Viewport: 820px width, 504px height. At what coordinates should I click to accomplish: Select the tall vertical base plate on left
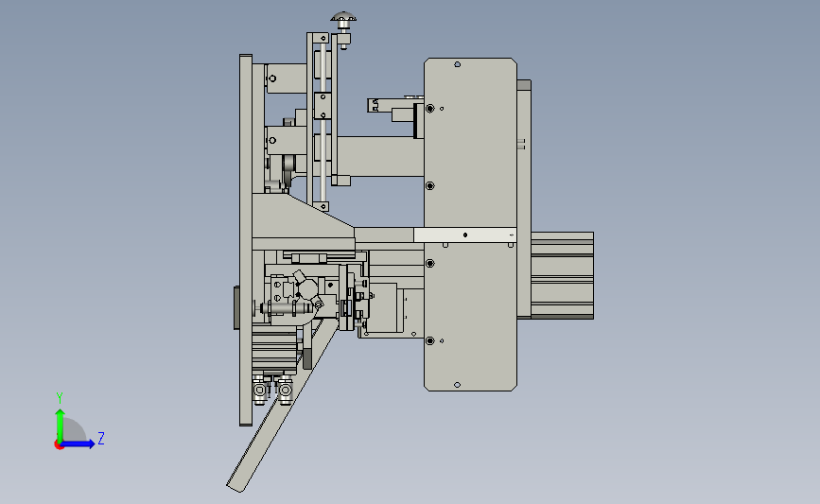pyautogui.click(x=245, y=240)
